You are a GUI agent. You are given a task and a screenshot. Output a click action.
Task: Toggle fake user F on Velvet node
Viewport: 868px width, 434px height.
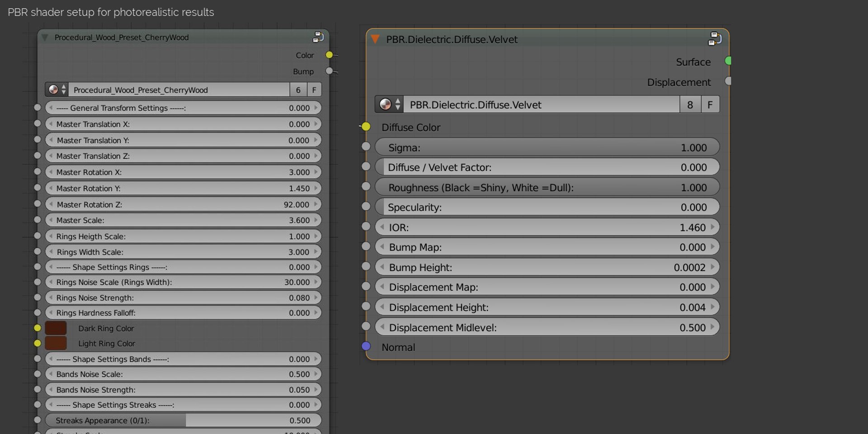coord(710,104)
